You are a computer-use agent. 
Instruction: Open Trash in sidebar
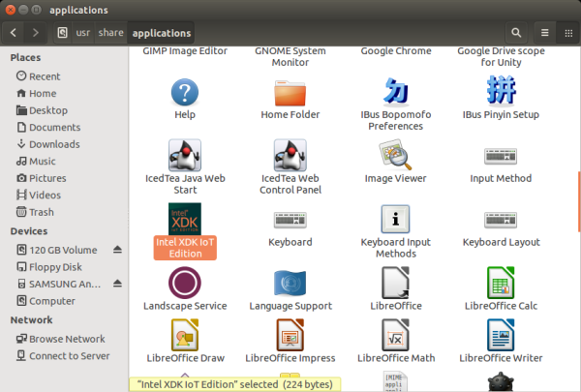pos(36,212)
